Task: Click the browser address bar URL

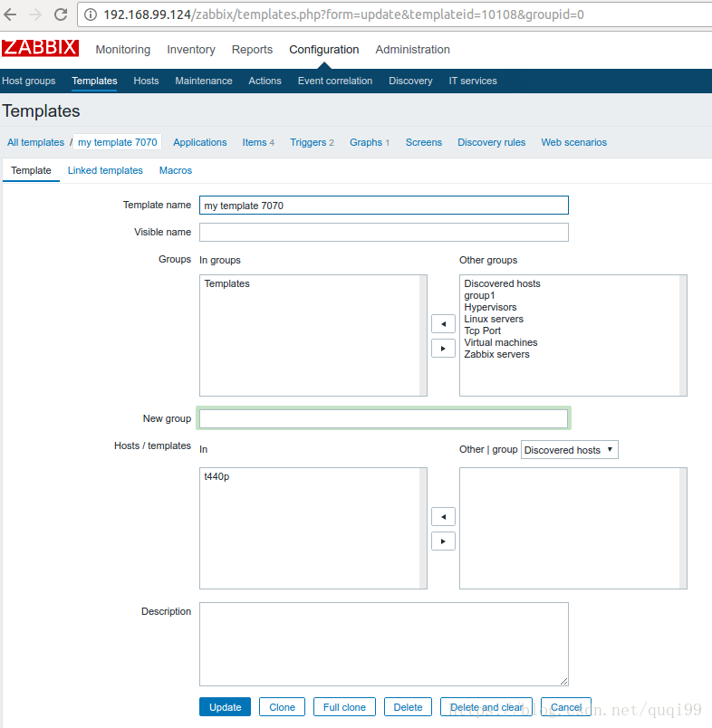Action: pos(343,14)
